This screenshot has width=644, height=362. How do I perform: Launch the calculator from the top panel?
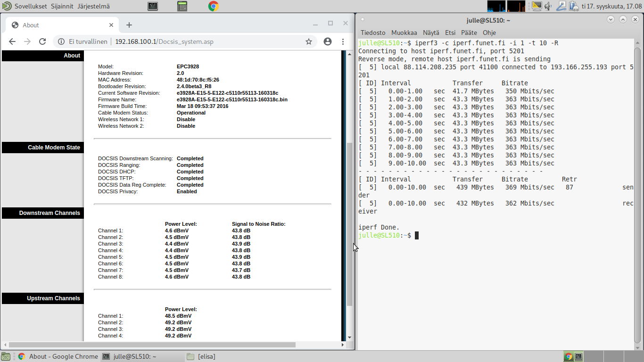(182, 6)
